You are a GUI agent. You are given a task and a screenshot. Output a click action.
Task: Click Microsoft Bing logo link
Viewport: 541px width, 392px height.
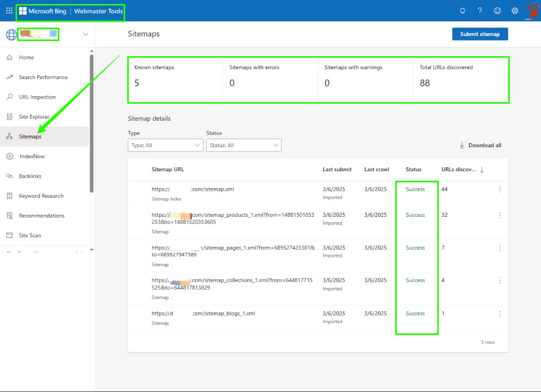(x=43, y=11)
